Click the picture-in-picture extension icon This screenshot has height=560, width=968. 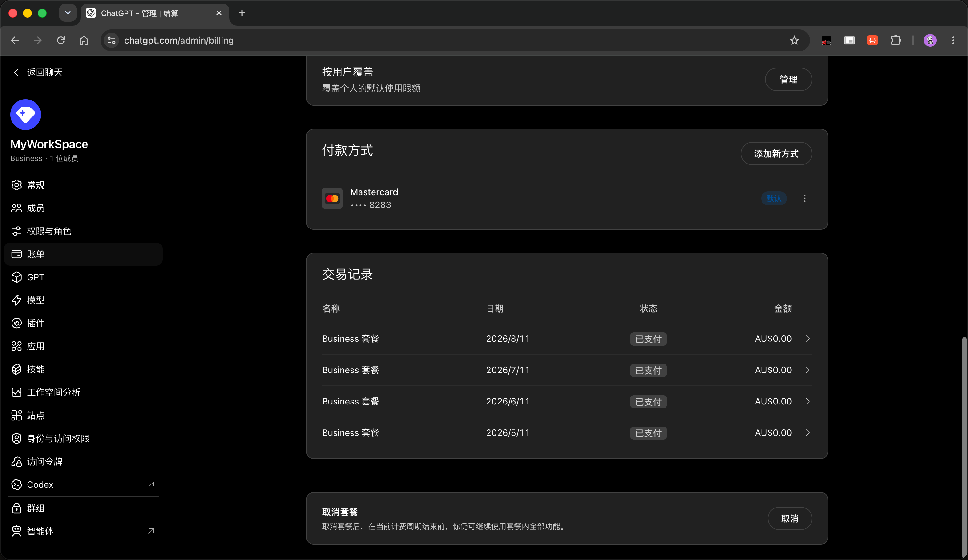[x=849, y=40]
